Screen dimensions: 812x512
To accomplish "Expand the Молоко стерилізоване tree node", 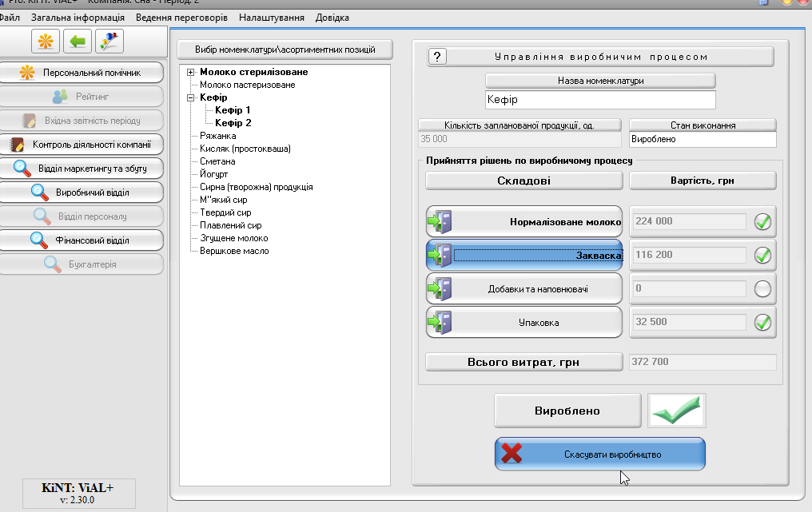I will coord(190,73).
